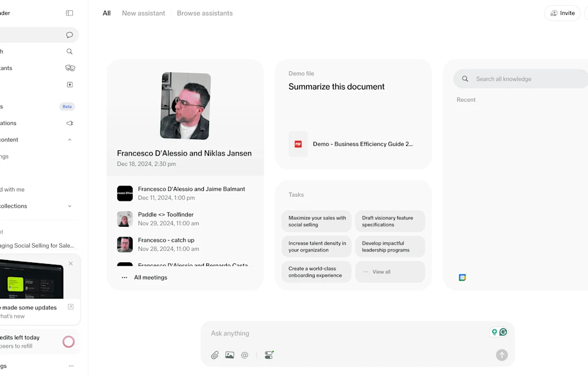
Task: Click All meetings link
Action: point(151,277)
